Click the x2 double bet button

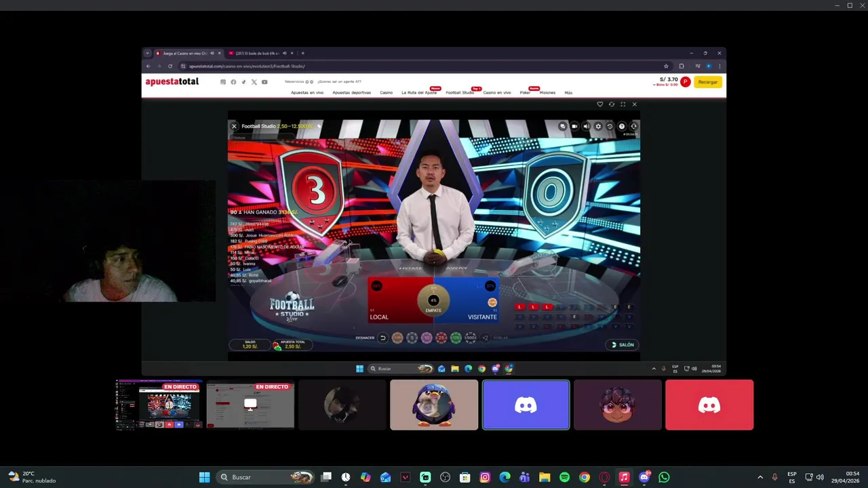click(x=485, y=338)
